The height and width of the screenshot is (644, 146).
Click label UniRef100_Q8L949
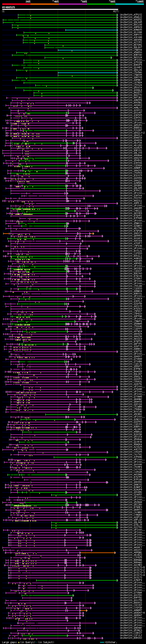[131, 522]
